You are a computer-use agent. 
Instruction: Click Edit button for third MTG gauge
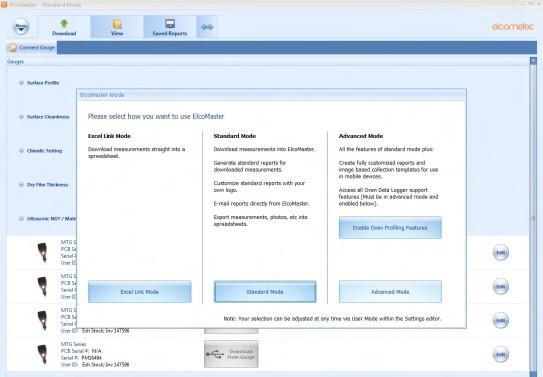click(x=501, y=320)
